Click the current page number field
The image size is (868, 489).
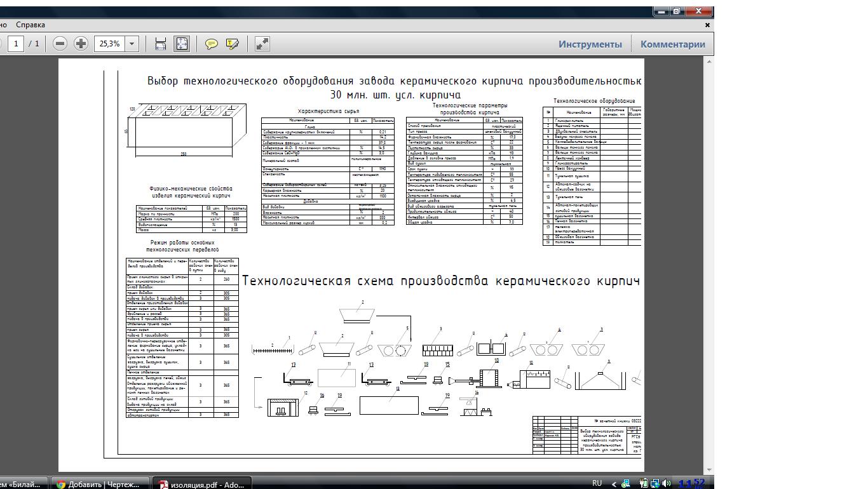tap(16, 44)
